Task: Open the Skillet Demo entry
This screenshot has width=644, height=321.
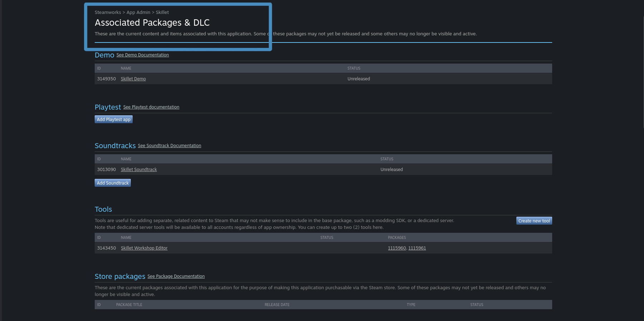Action: click(133, 79)
